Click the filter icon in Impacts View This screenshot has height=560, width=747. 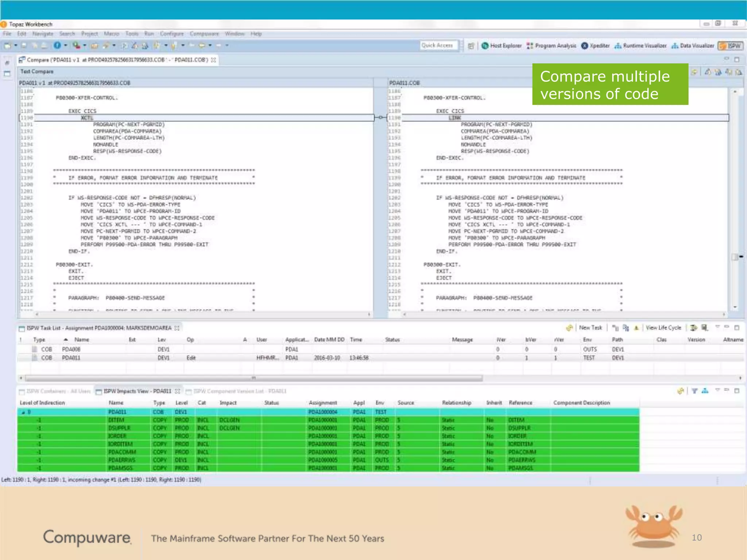[694, 391]
